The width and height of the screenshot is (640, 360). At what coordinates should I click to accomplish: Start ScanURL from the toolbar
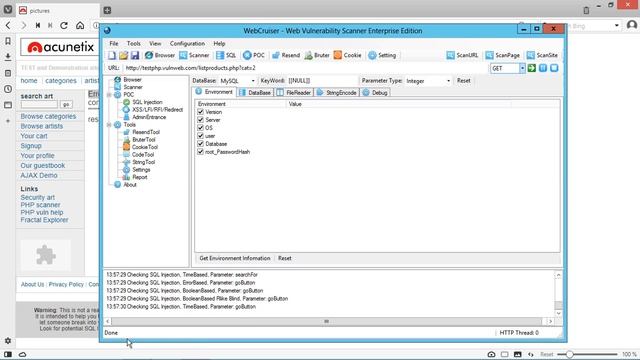[462, 55]
